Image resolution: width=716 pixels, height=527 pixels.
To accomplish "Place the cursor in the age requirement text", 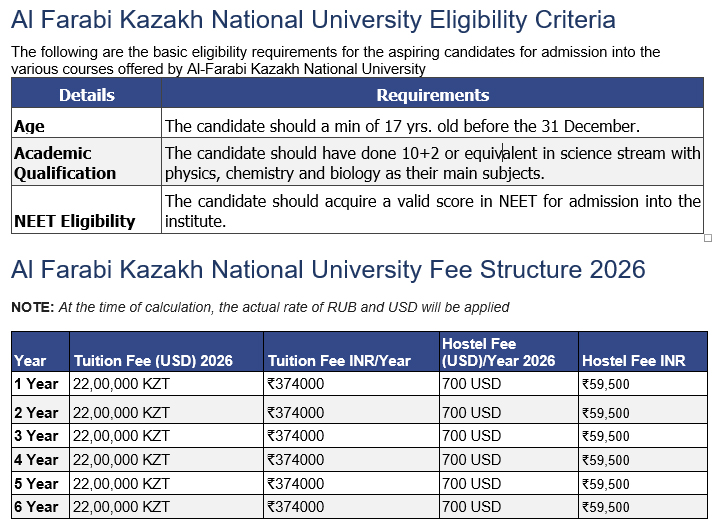I will [401, 126].
